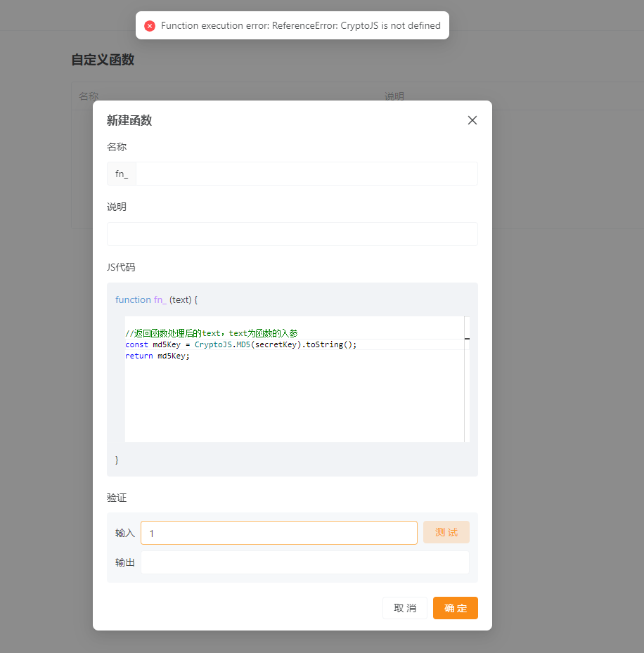
Task: Close the 新建函数 dialog with the X icon
Action: coord(472,120)
